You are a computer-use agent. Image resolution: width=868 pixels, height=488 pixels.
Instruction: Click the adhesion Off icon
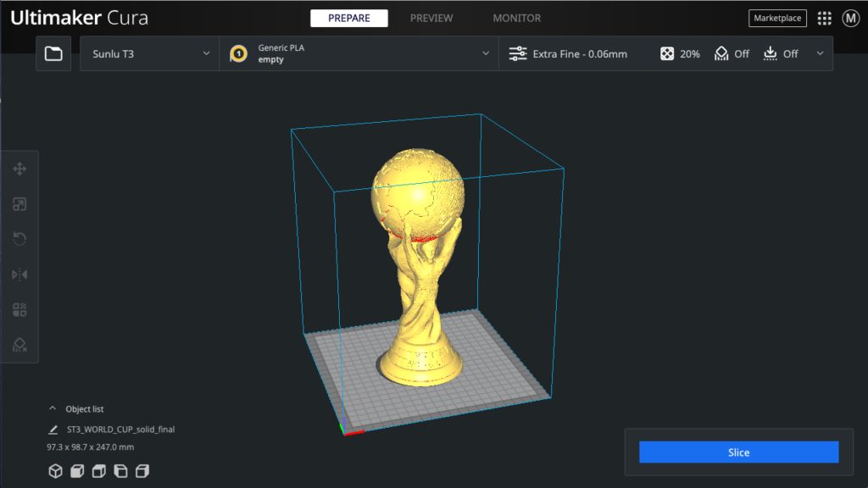click(770, 53)
